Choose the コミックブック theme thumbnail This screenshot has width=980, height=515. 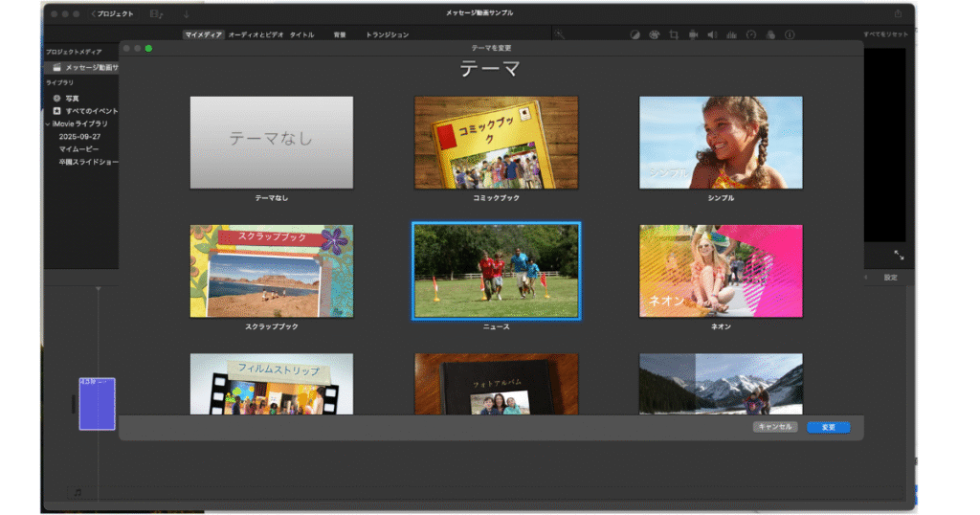click(496, 142)
